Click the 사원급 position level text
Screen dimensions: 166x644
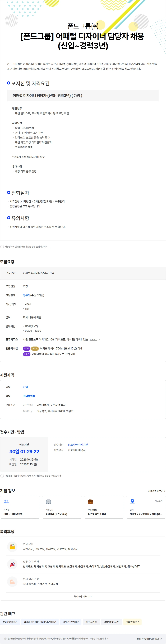tap(28, 304)
